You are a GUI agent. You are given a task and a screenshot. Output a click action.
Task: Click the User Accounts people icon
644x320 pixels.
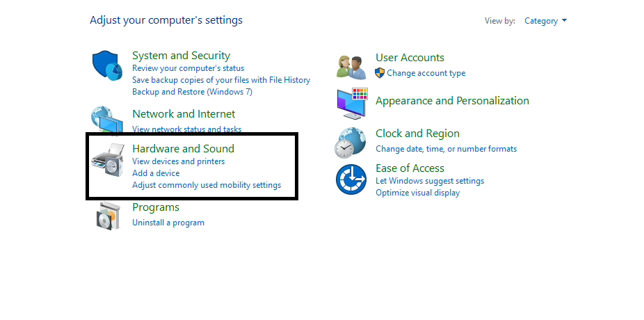(352, 67)
